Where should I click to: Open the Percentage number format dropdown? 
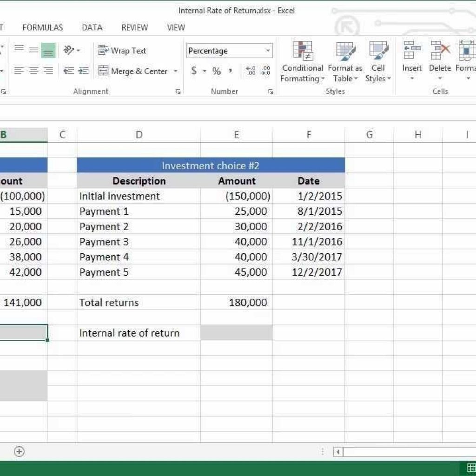[x=268, y=51]
